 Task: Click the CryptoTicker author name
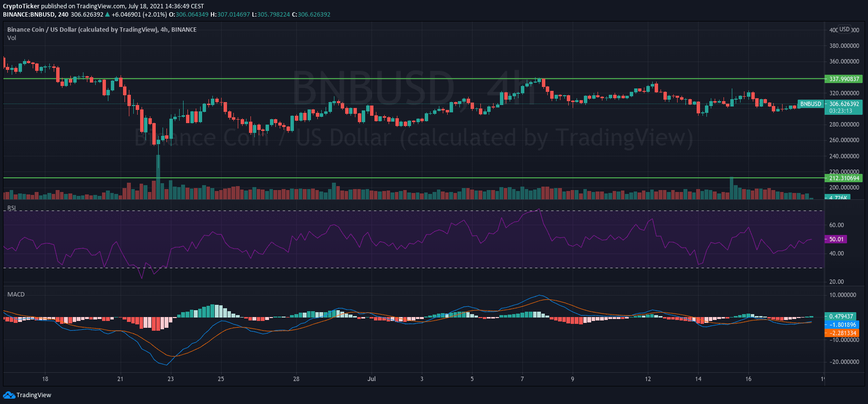[21, 6]
